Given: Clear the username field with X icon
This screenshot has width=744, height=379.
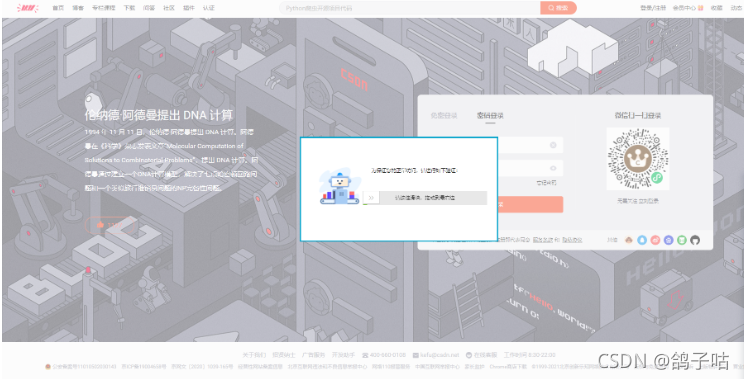Looking at the screenshot, I should pos(553,145).
